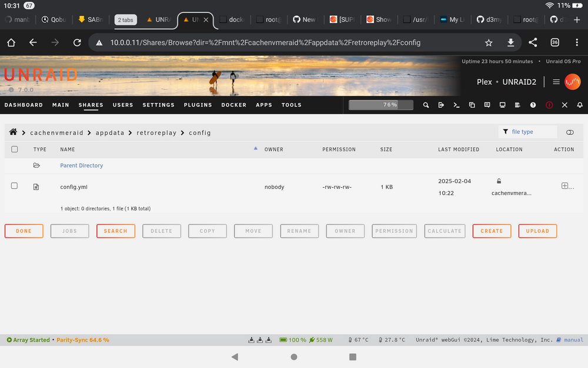Click the browser download icon

coord(511,42)
